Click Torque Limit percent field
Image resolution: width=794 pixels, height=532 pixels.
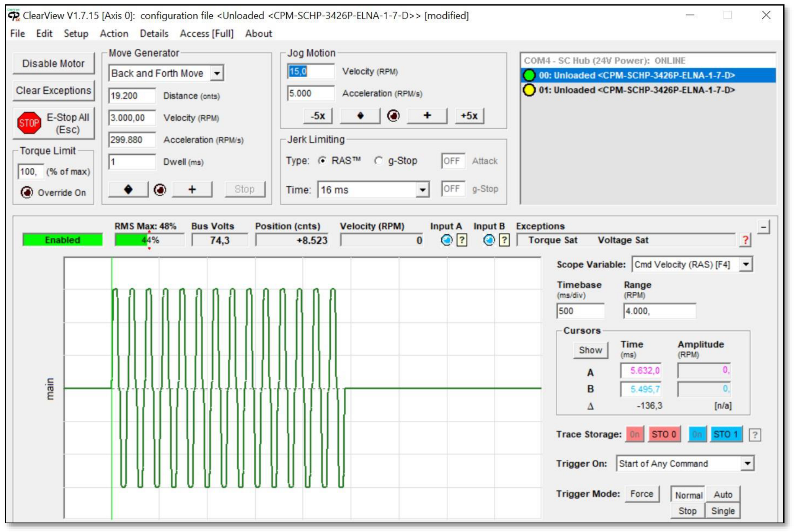(30, 172)
